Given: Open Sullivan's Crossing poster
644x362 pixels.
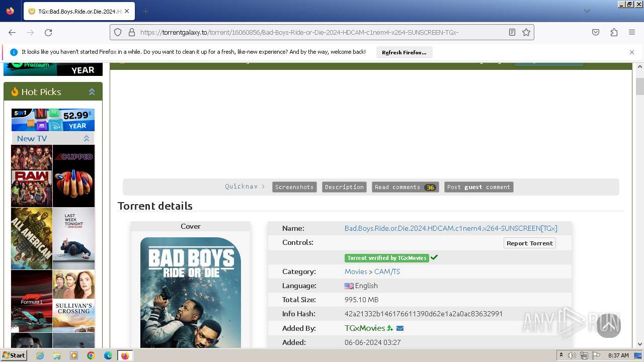Looking at the screenshot, I should [x=73, y=301].
